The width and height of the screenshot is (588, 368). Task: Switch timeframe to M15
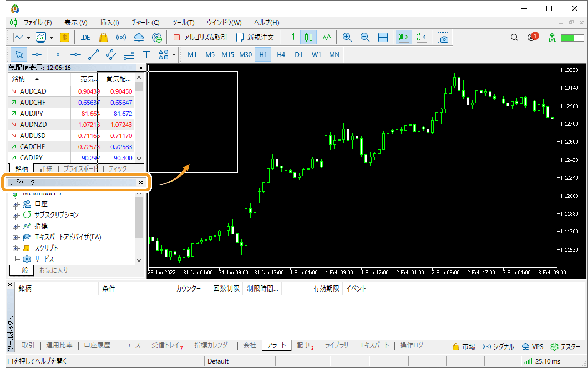click(228, 55)
